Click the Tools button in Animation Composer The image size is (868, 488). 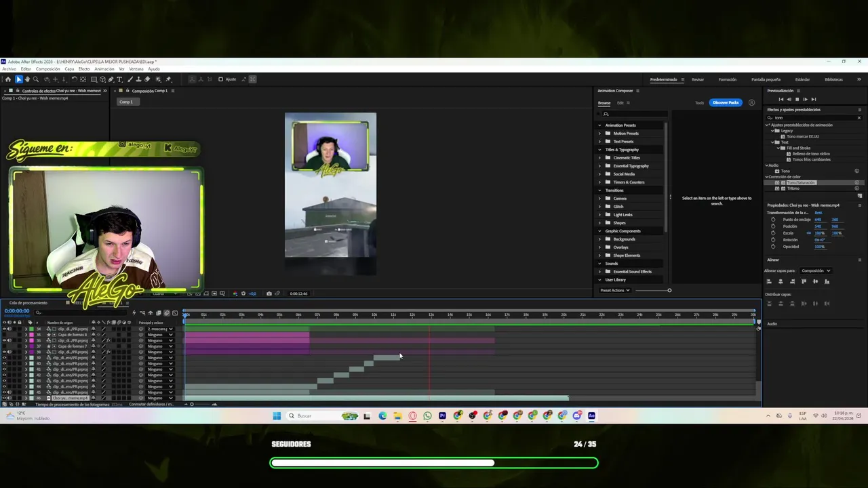[699, 103]
